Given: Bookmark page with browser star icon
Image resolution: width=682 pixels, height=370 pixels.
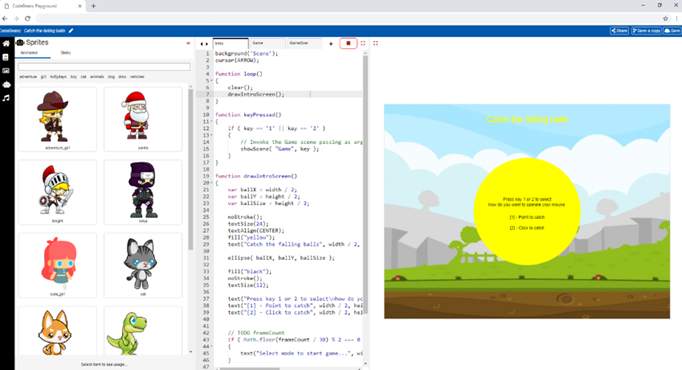Looking at the screenshot, I should click(665, 18).
